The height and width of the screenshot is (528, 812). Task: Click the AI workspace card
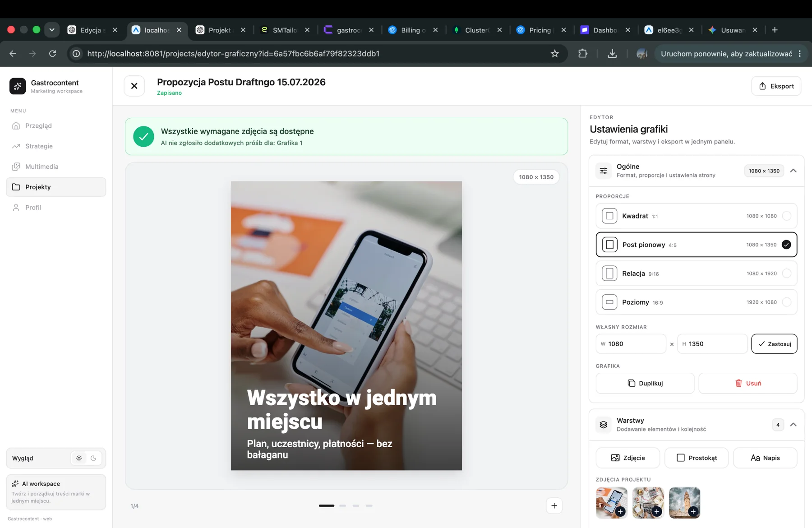click(x=56, y=492)
